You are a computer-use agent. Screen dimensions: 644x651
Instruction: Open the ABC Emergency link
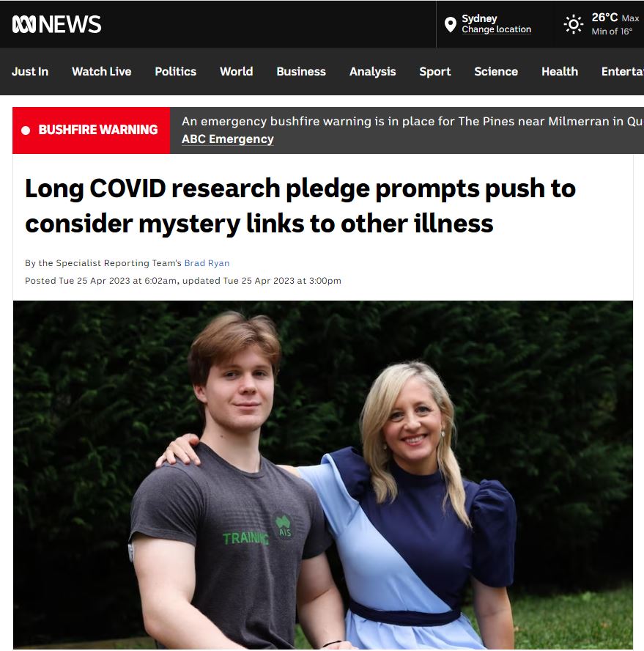(228, 139)
